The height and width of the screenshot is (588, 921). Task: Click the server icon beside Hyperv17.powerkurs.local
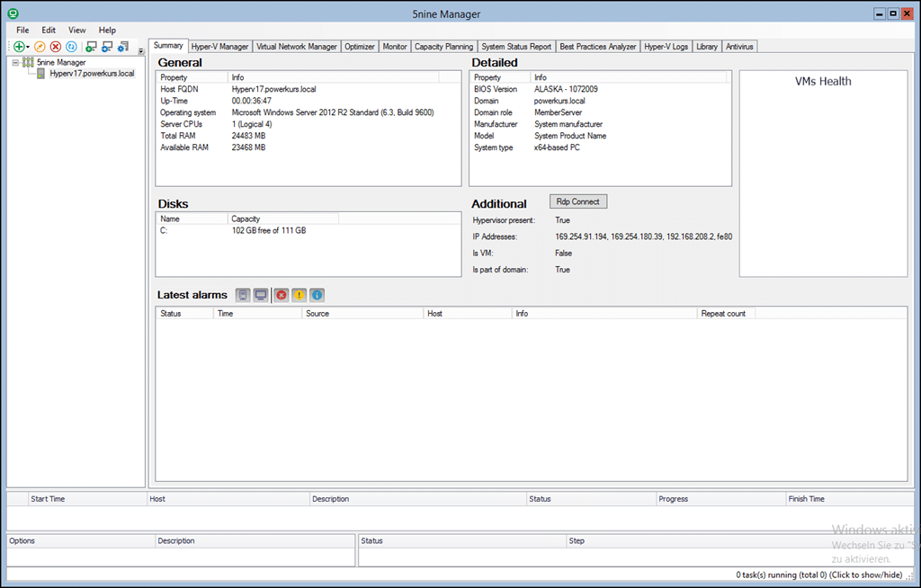click(x=40, y=74)
